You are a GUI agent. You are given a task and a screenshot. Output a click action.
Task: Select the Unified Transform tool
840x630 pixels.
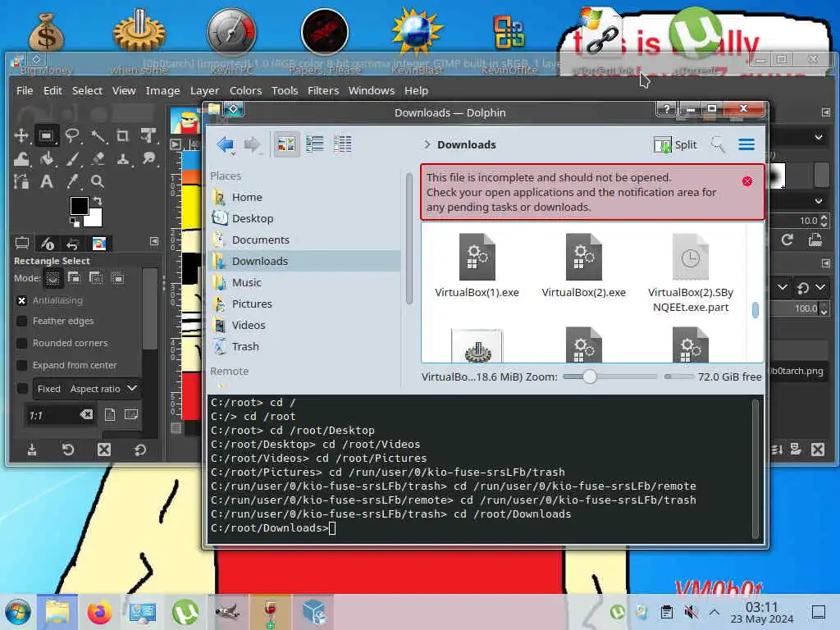point(148,135)
